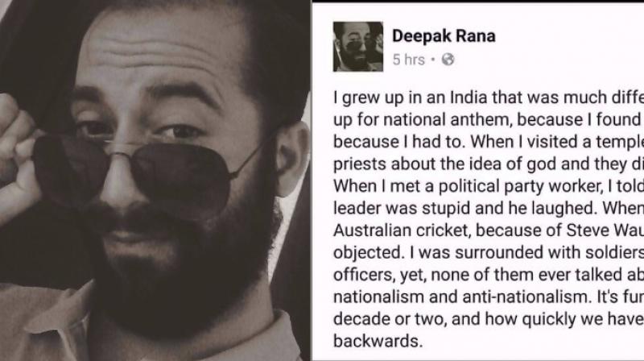Click the globe public-privacy icon

click(x=448, y=60)
